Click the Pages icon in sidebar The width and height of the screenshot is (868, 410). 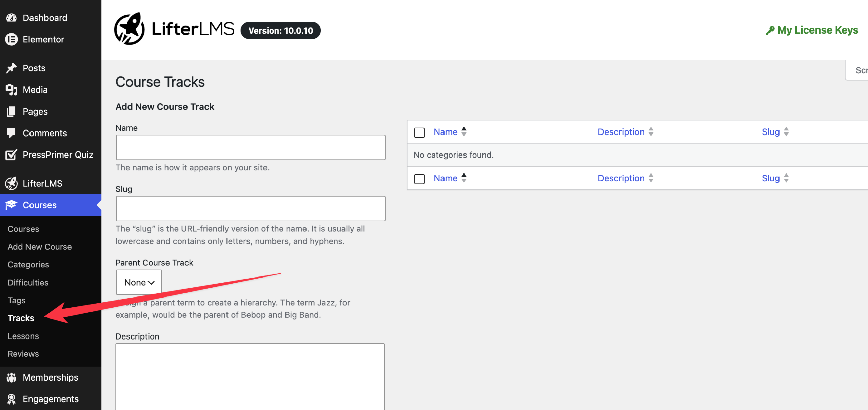[x=11, y=111]
